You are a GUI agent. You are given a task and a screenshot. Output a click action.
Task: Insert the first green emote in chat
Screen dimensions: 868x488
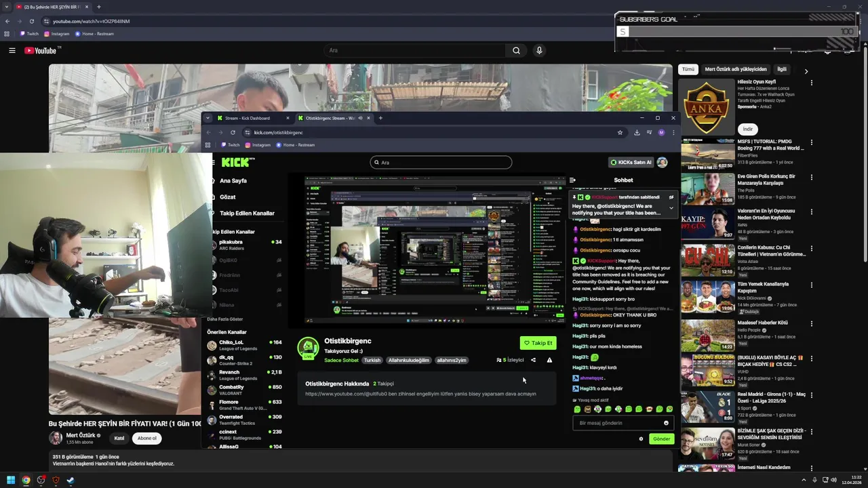click(x=577, y=409)
